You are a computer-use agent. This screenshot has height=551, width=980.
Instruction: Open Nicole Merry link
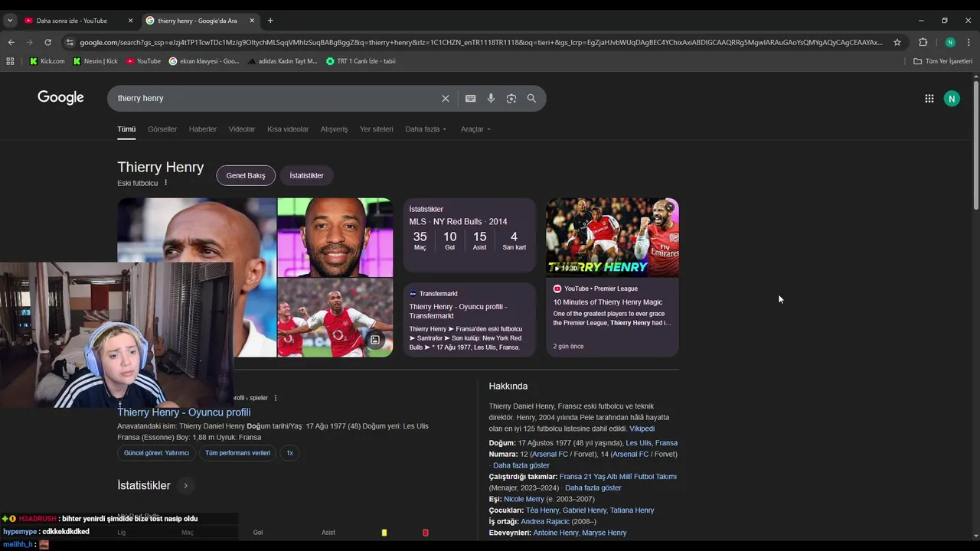(x=524, y=499)
